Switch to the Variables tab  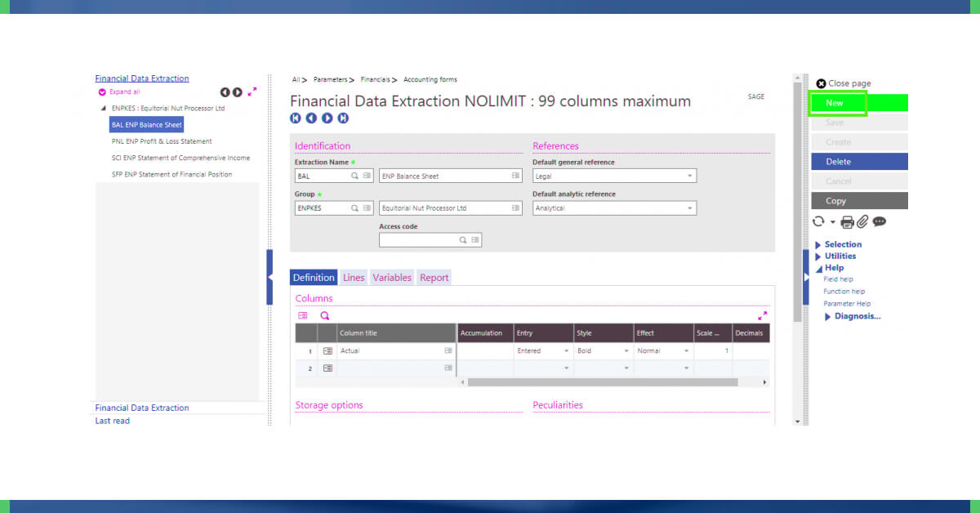pos(392,278)
